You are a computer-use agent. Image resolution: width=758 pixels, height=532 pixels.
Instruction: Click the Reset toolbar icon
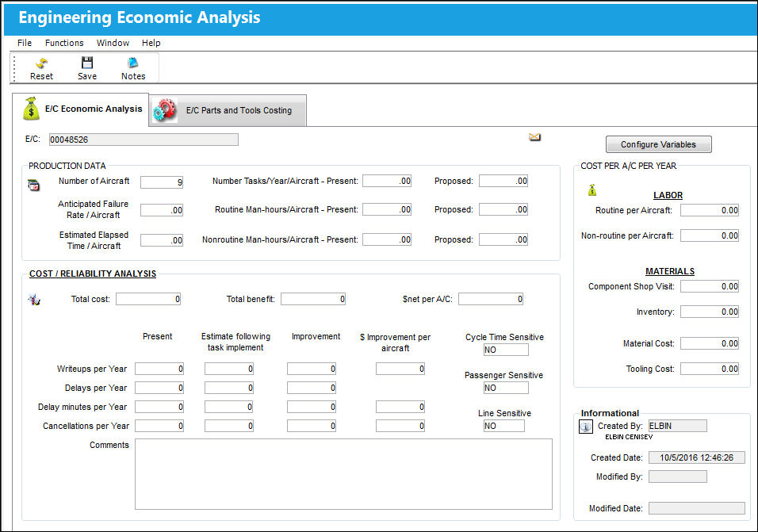click(x=41, y=63)
